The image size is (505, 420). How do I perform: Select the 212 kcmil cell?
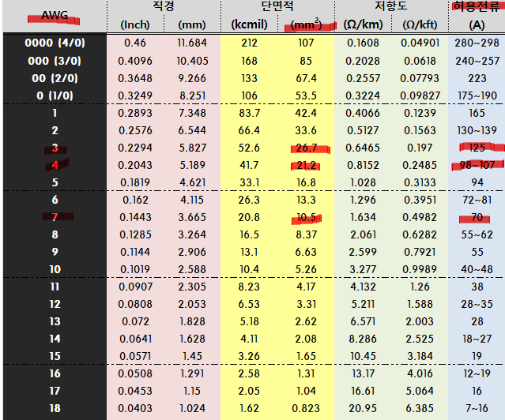(x=249, y=43)
